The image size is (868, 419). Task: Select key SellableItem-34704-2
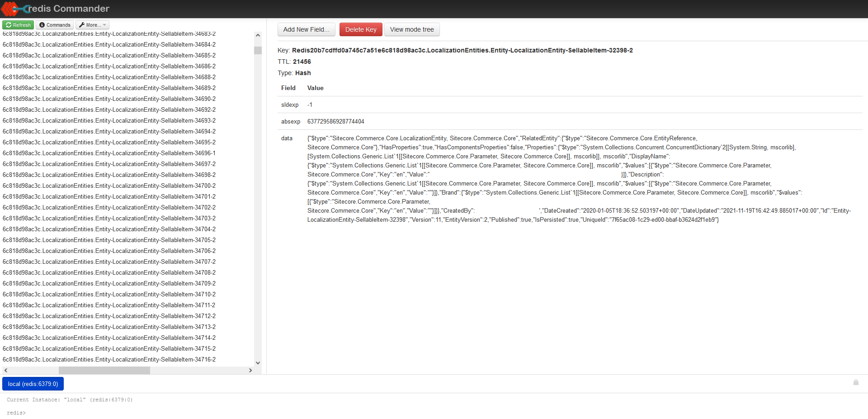109,229
